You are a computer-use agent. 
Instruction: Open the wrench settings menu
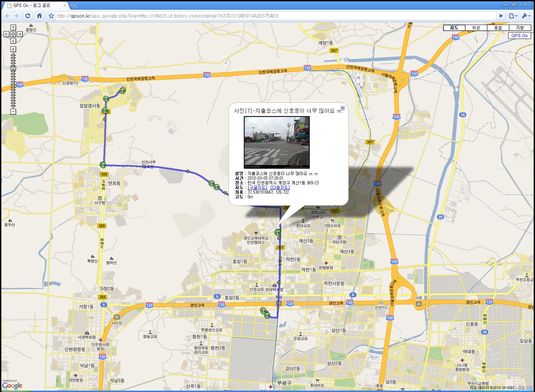(526, 16)
